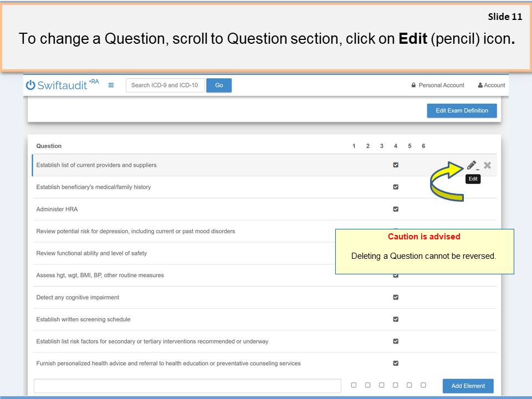Viewport: 532px width, 399px height.
Task: Click the Add Element button
Action: 468,386
